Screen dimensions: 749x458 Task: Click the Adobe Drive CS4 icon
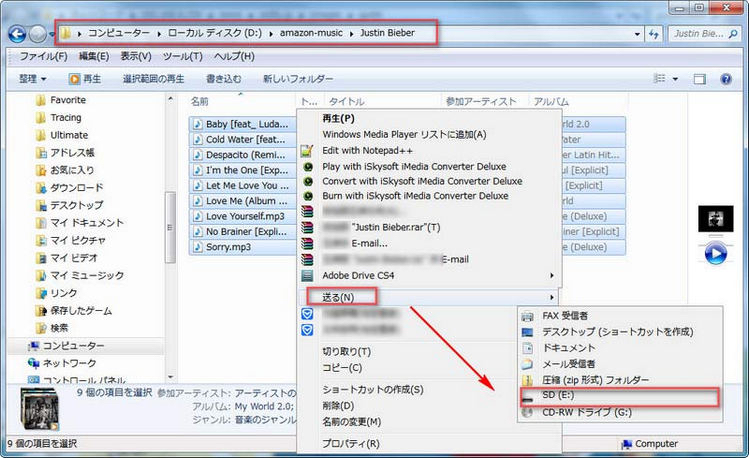[x=307, y=276]
